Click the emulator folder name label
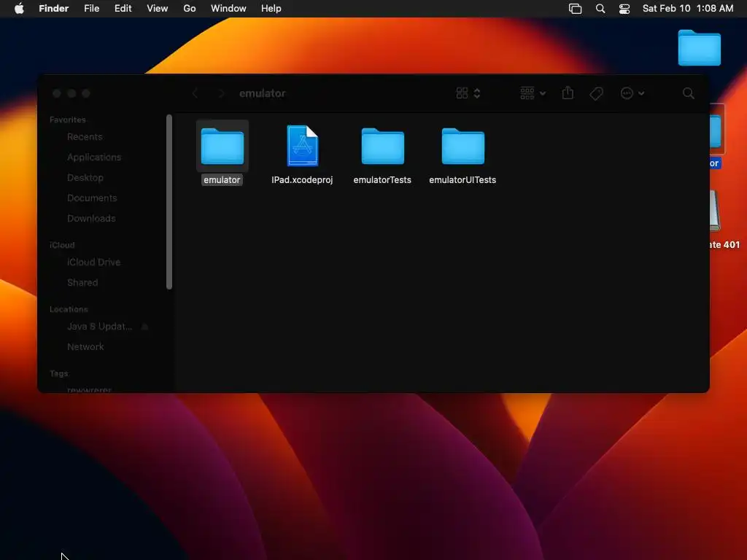Image resolution: width=747 pixels, height=560 pixels. coord(222,180)
